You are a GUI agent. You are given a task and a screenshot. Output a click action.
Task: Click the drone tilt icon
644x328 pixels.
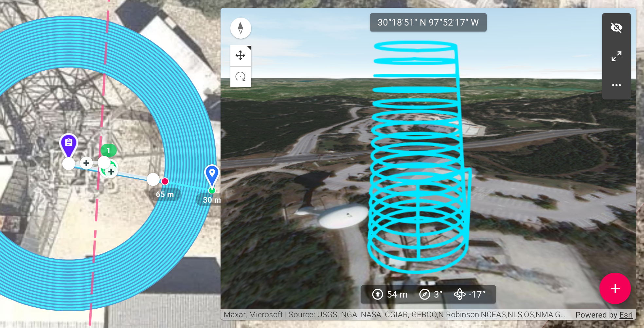pyautogui.click(x=459, y=294)
